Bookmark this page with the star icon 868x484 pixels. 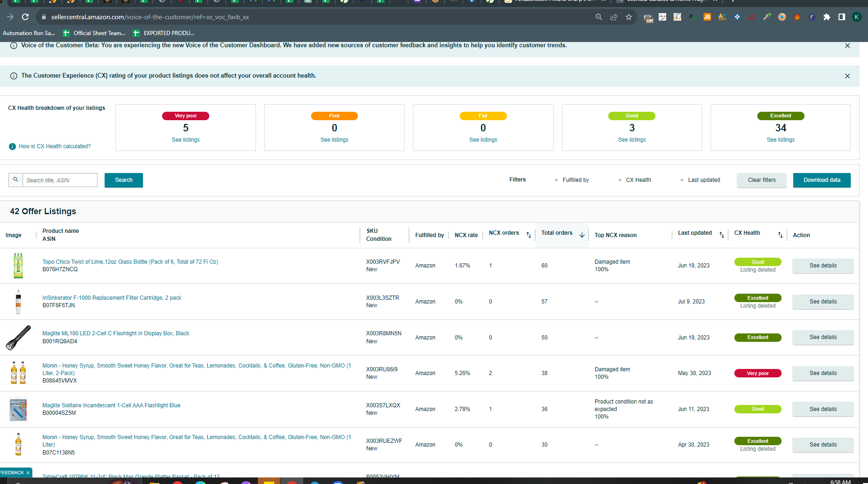pos(629,17)
